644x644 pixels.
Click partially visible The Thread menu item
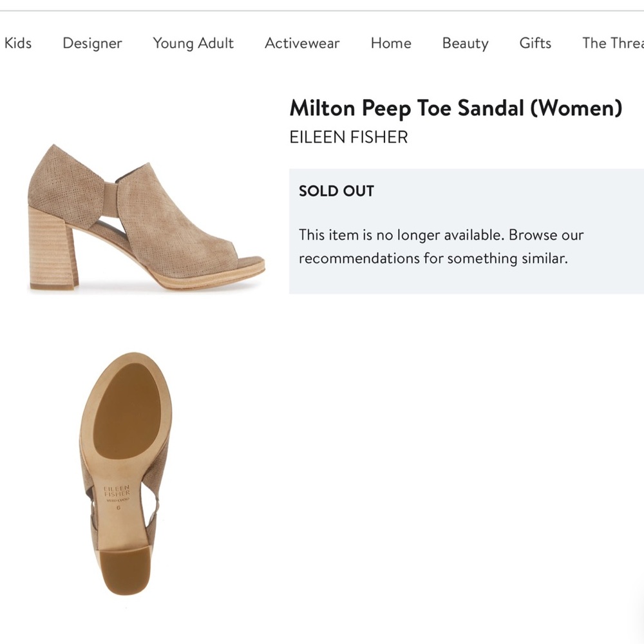[x=612, y=43]
